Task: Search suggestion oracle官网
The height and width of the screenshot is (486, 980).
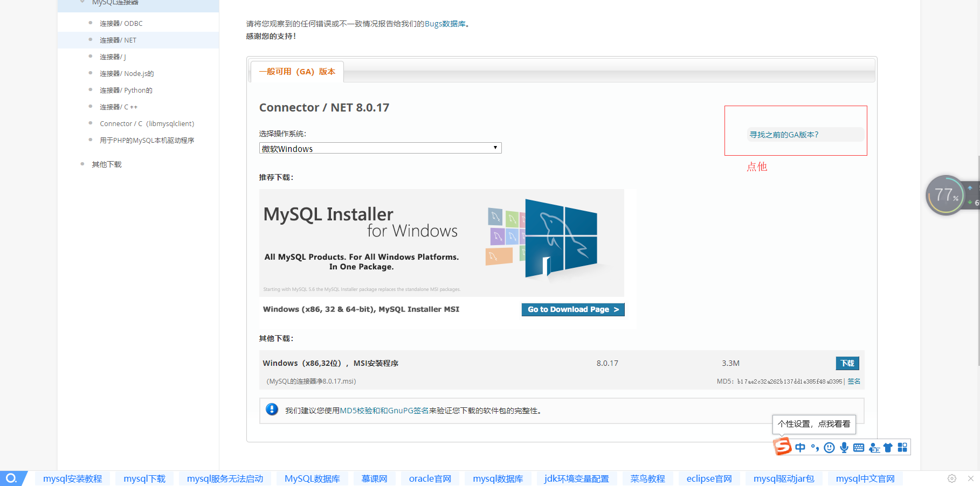Action: click(x=430, y=478)
